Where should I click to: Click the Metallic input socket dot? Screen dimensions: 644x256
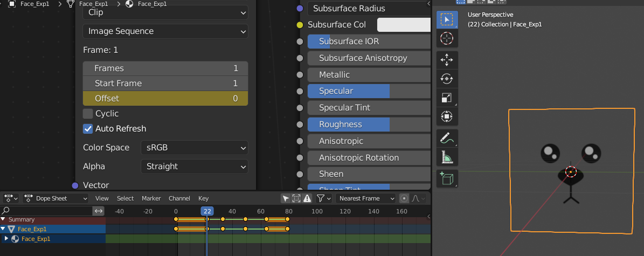tap(300, 75)
